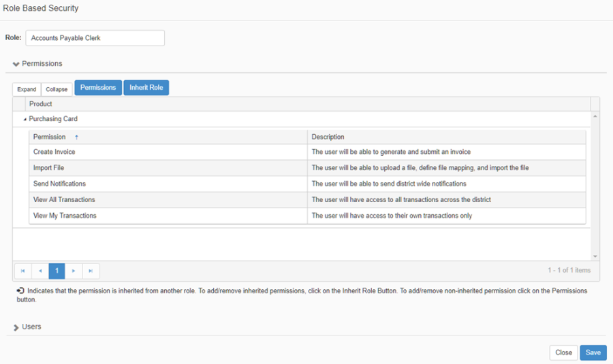Go to first page in pager

pyautogui.click(x=22, y=271)
